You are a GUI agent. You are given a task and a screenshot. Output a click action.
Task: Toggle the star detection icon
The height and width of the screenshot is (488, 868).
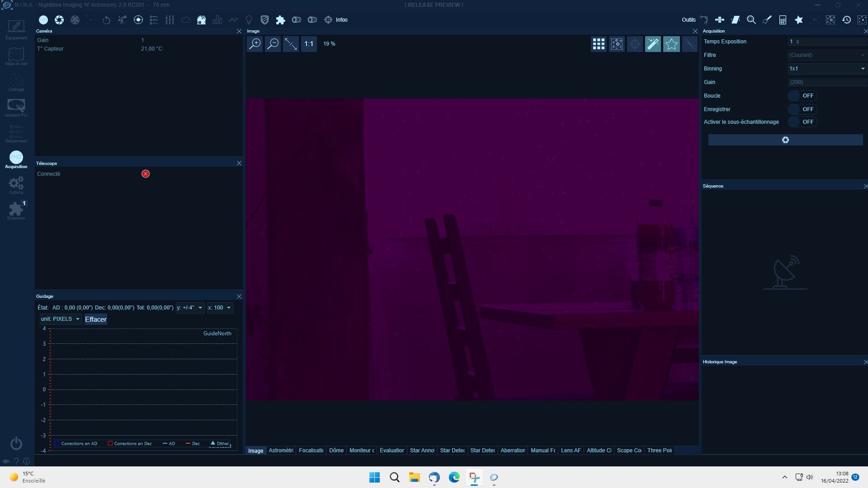pos(671,44)
